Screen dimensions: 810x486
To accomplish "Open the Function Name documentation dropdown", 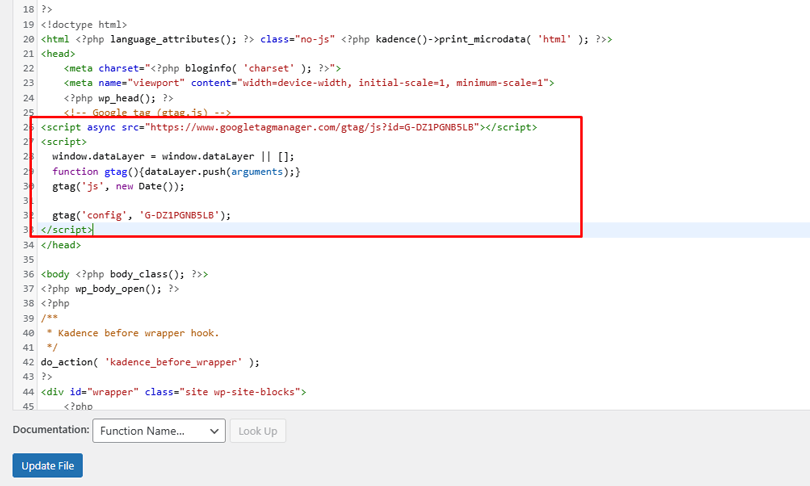I will coord(159,431).
